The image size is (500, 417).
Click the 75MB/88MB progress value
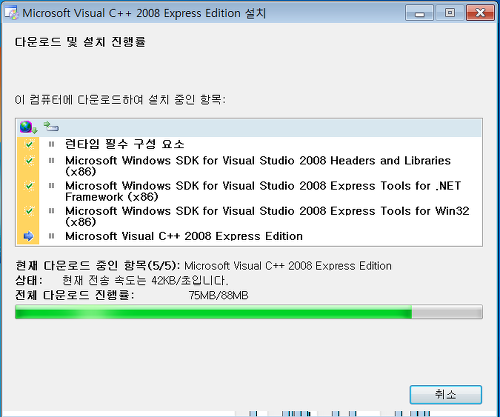(218, 295)
